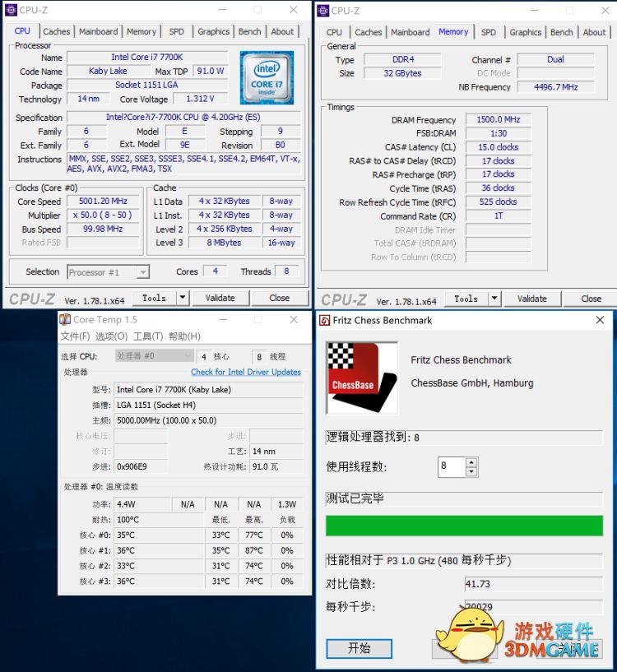Click Core Temp frequency field 5000.00MHz (100.00 x 50.0)
The image size is (617, 672).
pyautogui.click(x=209, y=420)
